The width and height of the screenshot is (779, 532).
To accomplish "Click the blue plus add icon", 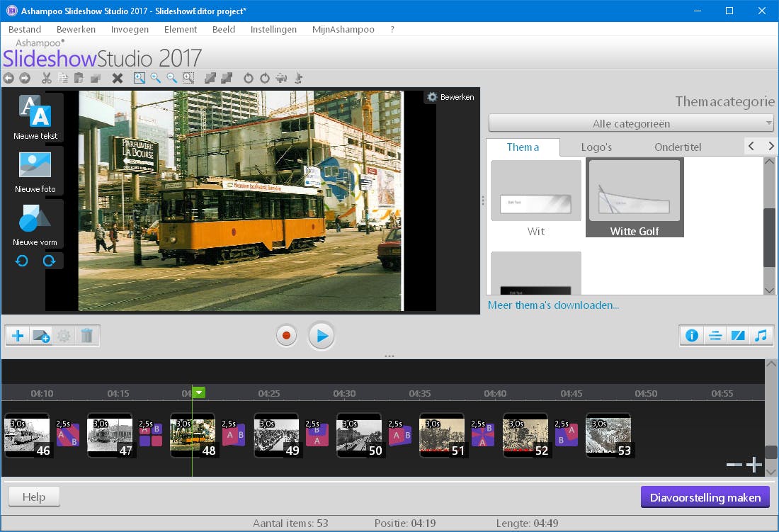I will click(18, 336).
